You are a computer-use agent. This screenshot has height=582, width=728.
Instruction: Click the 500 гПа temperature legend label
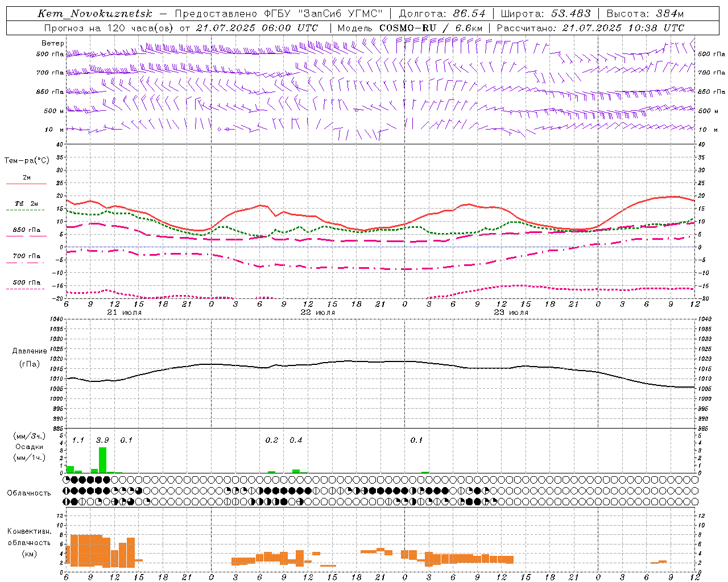click(27, 282)
